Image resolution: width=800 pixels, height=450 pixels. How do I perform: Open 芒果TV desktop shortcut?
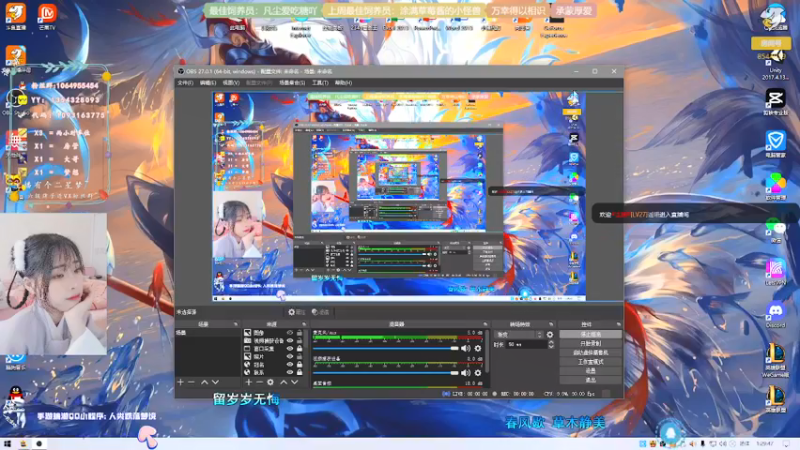(x=47, y=15)
